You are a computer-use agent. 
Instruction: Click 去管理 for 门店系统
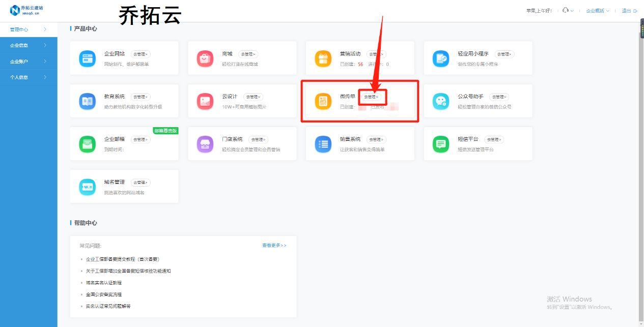pos(259,139)
